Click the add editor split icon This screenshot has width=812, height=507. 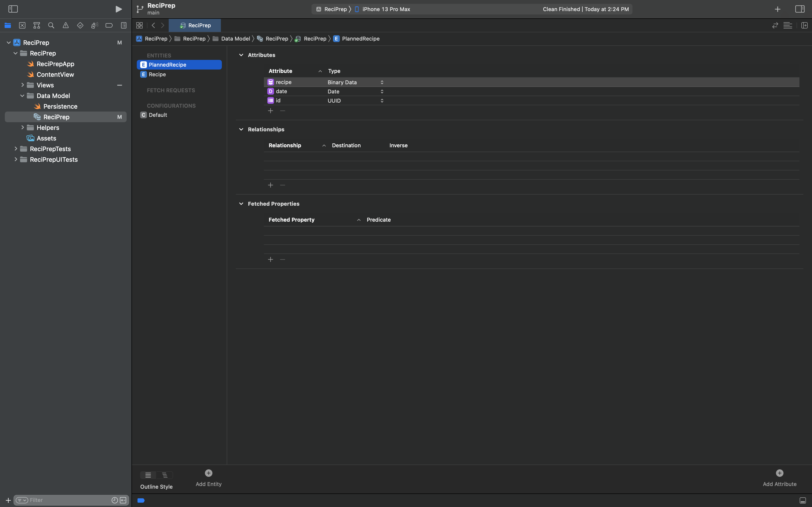(x=804, y=26)
